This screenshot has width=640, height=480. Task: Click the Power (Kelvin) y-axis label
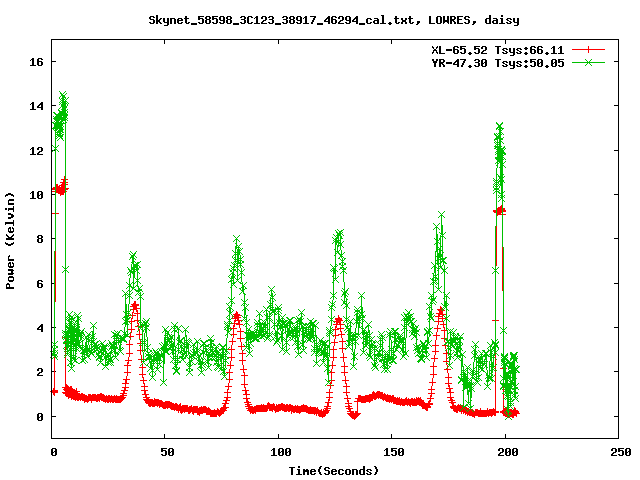pyautogui.click(x=10, y=240)
